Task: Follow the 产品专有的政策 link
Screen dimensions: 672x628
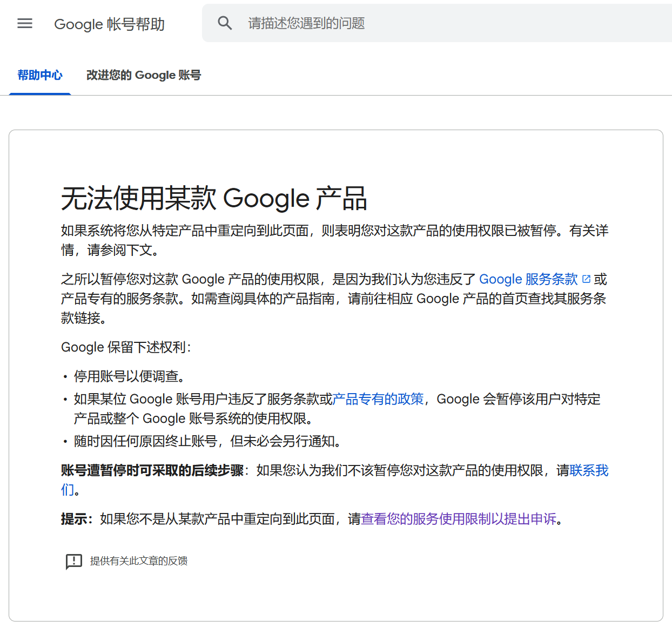Action: coord(378,399)
